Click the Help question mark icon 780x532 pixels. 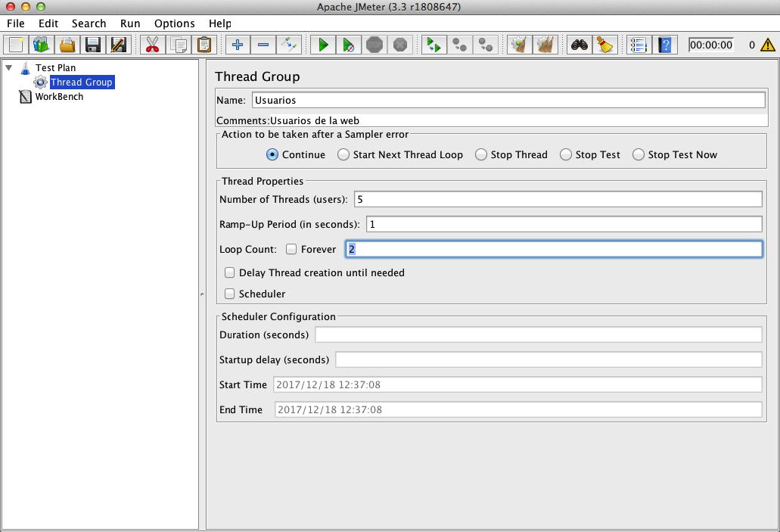coord(664,45)
